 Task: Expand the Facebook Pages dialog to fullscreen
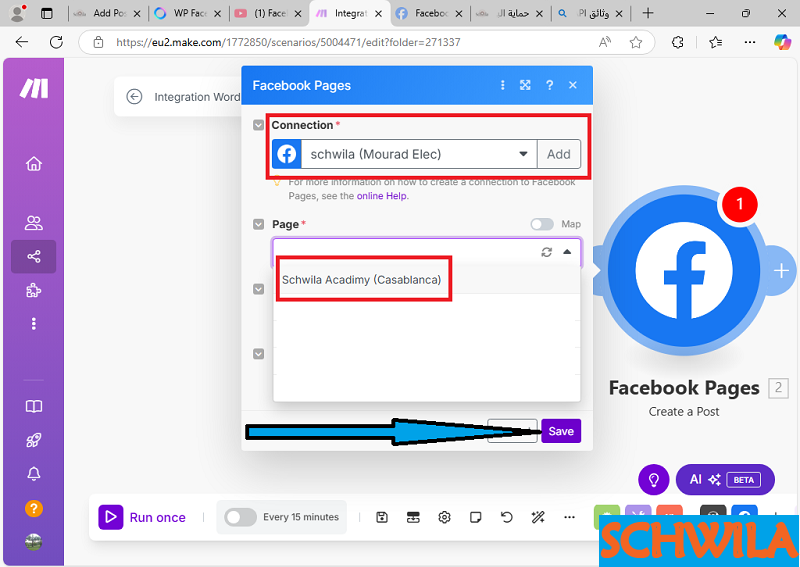tap(525, 85)
